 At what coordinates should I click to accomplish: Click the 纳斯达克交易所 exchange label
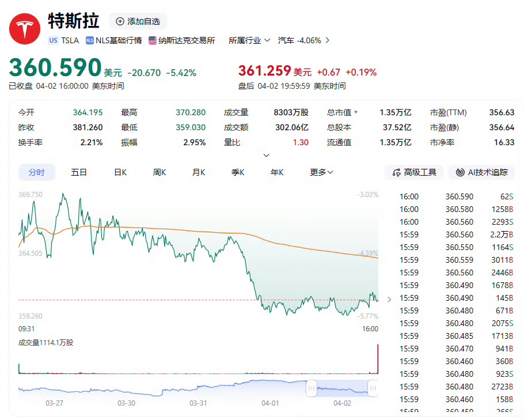tap(187, 40)
